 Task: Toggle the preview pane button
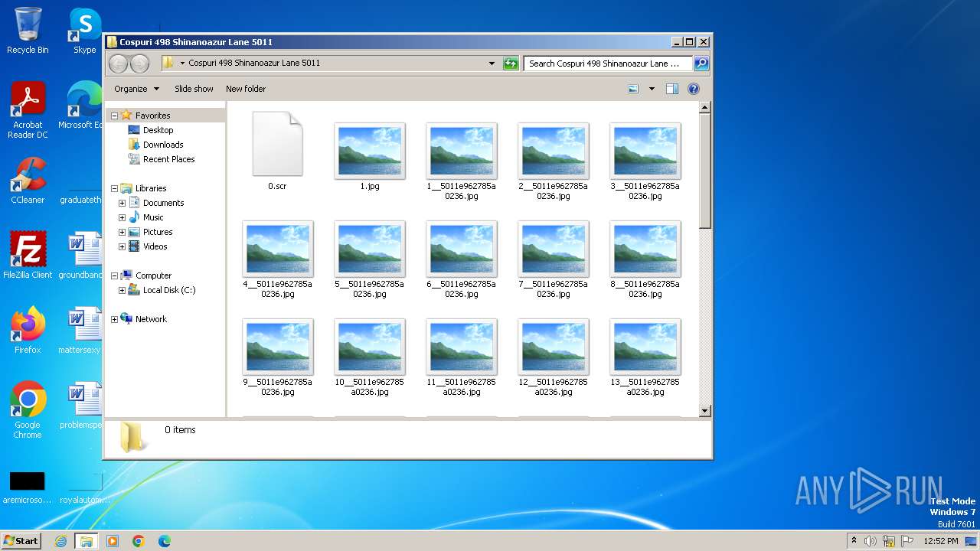coord(671,89)
